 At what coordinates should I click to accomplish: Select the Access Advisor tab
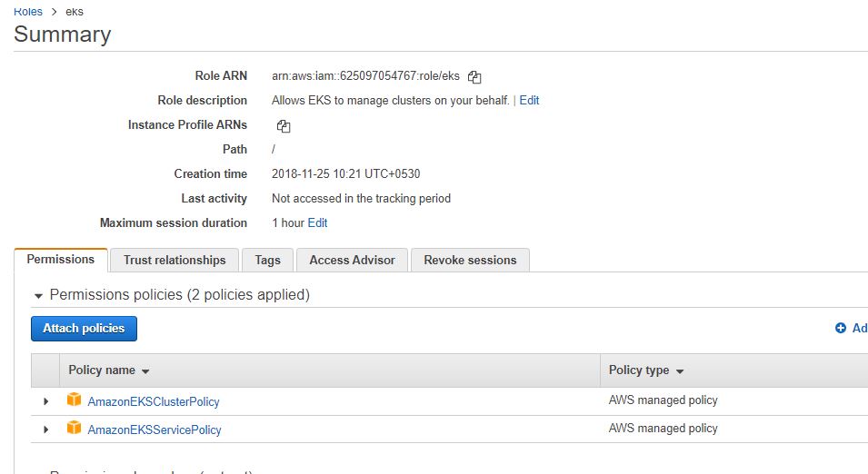click(x=352, y=260)
